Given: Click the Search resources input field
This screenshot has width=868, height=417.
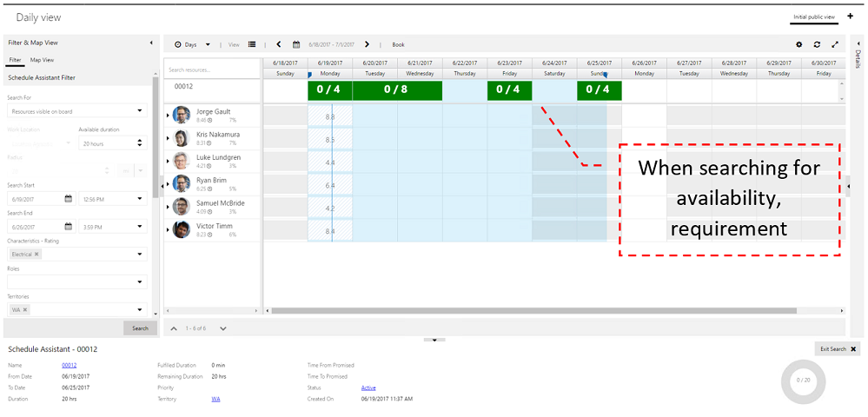Looking at the screenshot, I should click(x=211, y=69).
